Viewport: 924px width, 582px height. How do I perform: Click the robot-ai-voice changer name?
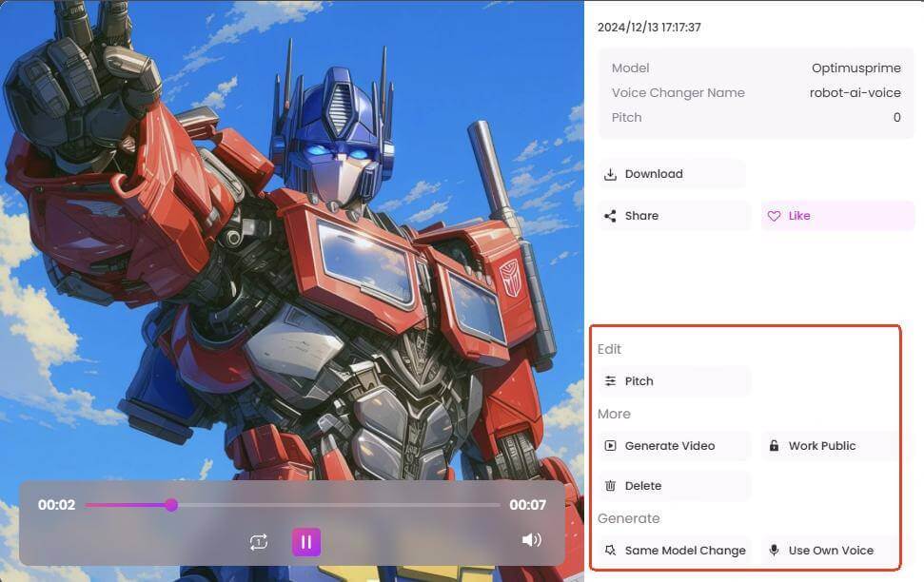(x=855, y=93)
